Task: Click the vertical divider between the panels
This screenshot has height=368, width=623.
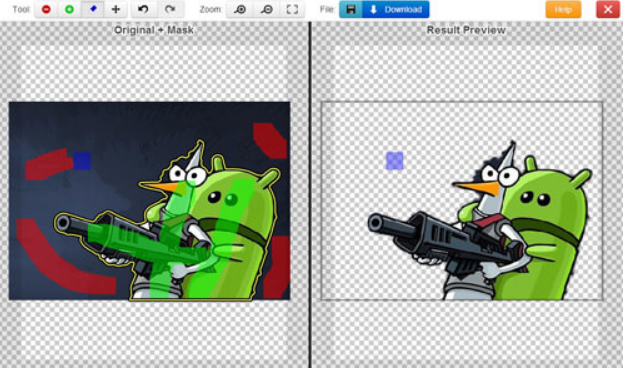Action: pyautogui.click(x=310, y=195)
